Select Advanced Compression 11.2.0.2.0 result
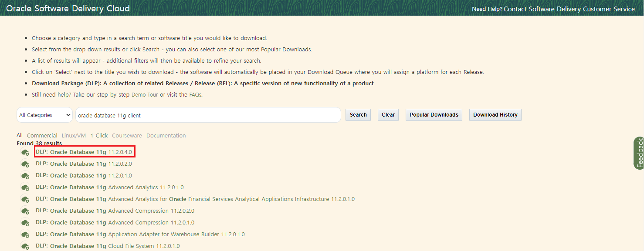 point(115,211)
